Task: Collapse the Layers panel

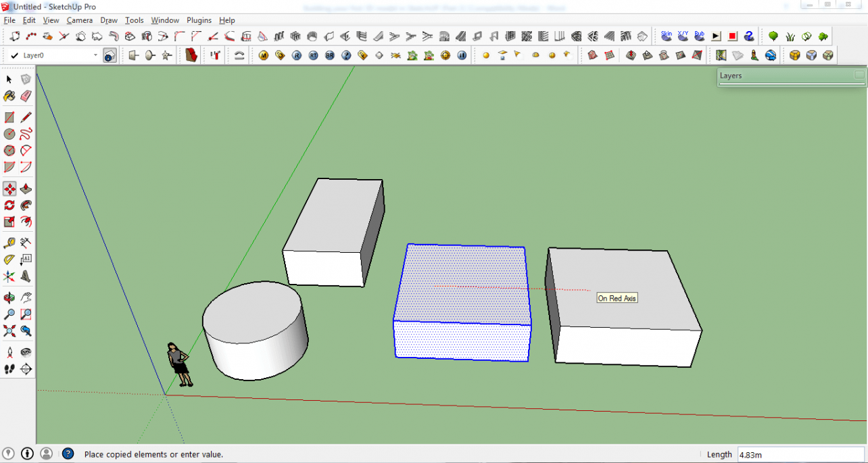Action: [x=859, y=76]
